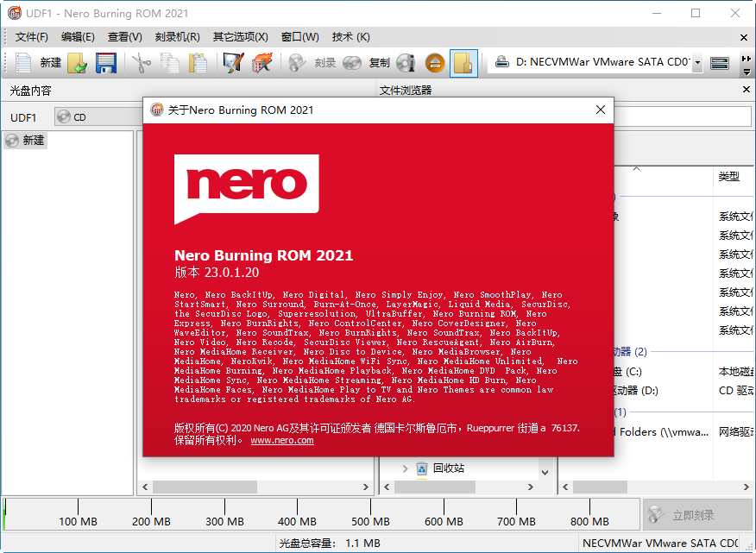The width and height of the screenshot is (756, 553).
Task: Click the 刻录 burn toolbar label
Action: tap(325, 63)
